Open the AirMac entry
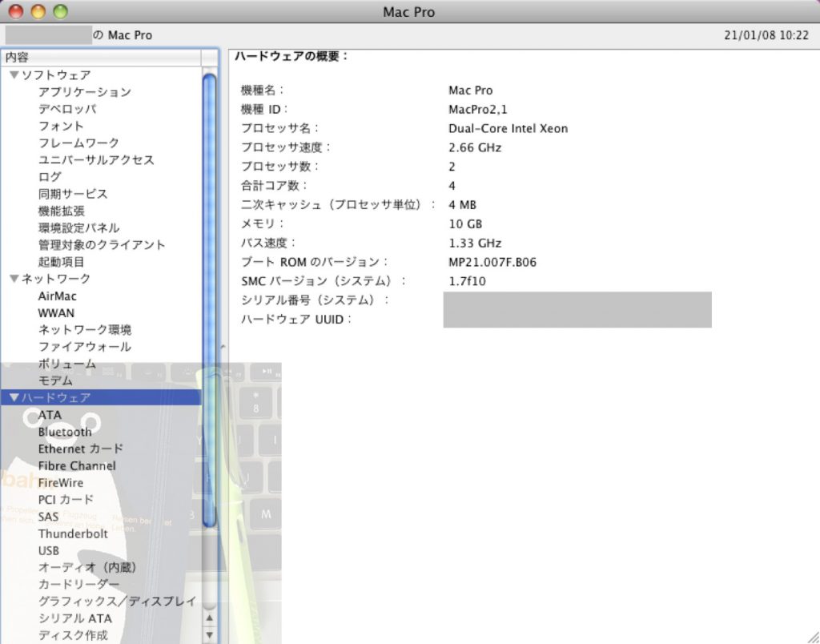 click(x=57, y=296)
